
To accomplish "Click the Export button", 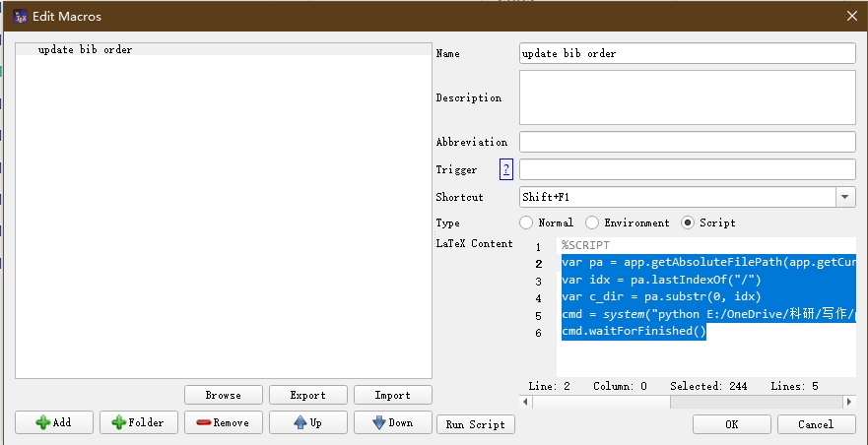I will click(x=307, y=395).
